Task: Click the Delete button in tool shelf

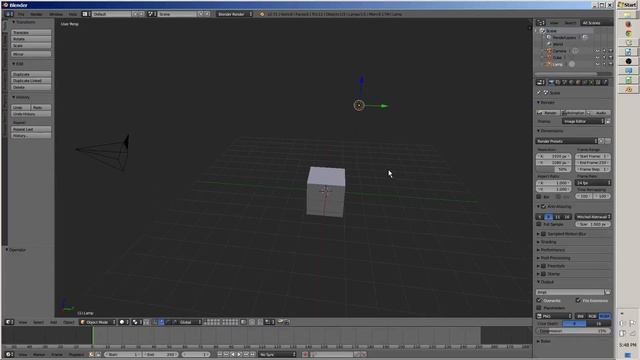Action: point(31,87)
